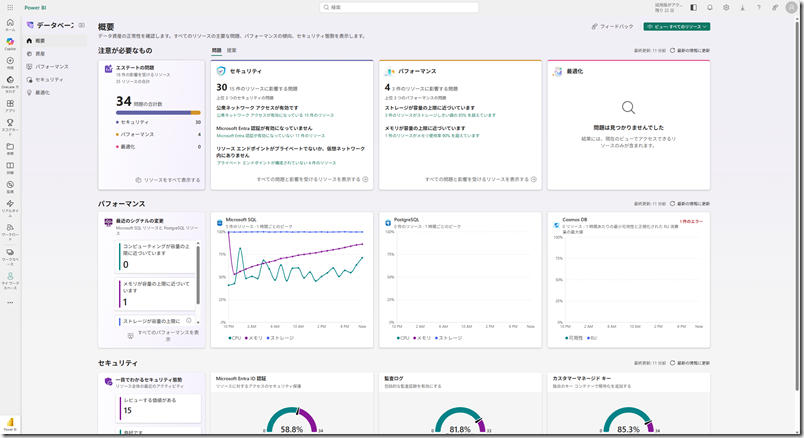Open ストレージが容量の上限 affected resources link

pyautogui.click(x=440, y=115)
